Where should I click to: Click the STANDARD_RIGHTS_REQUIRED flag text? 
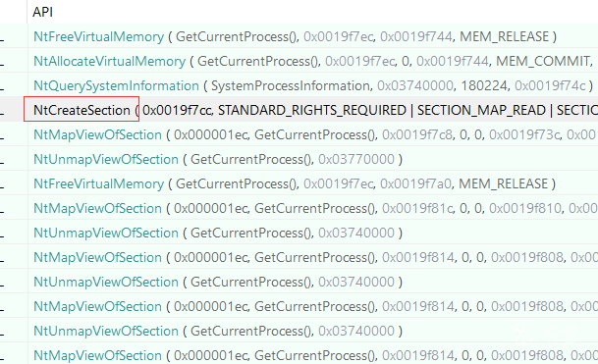312,110
